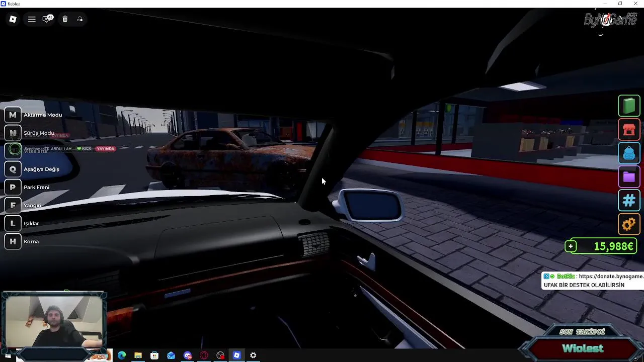Image resolution: width=644 pixels, height=362 pixels.
Task: Open the purple folder icon
Action: tap(629, 177)
